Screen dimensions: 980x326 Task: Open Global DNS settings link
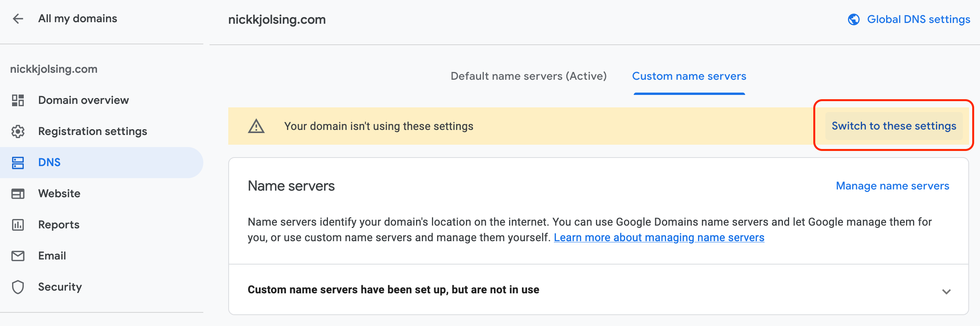(x=918, y=19)
